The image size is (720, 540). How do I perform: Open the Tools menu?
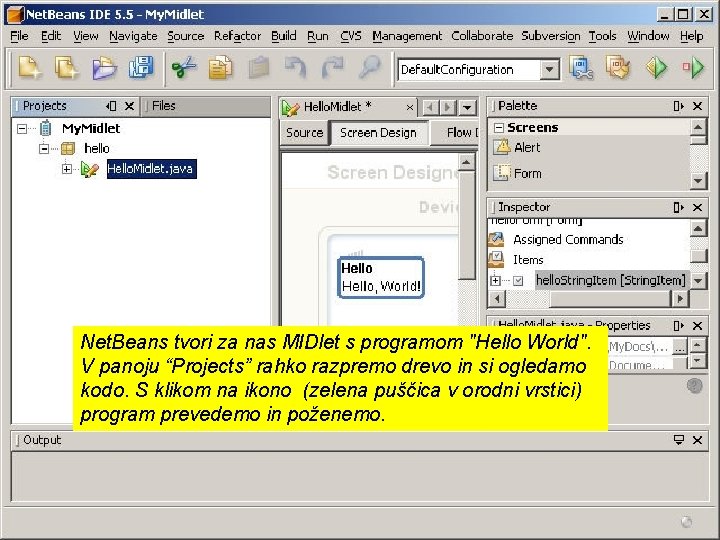tap(602, 36)
